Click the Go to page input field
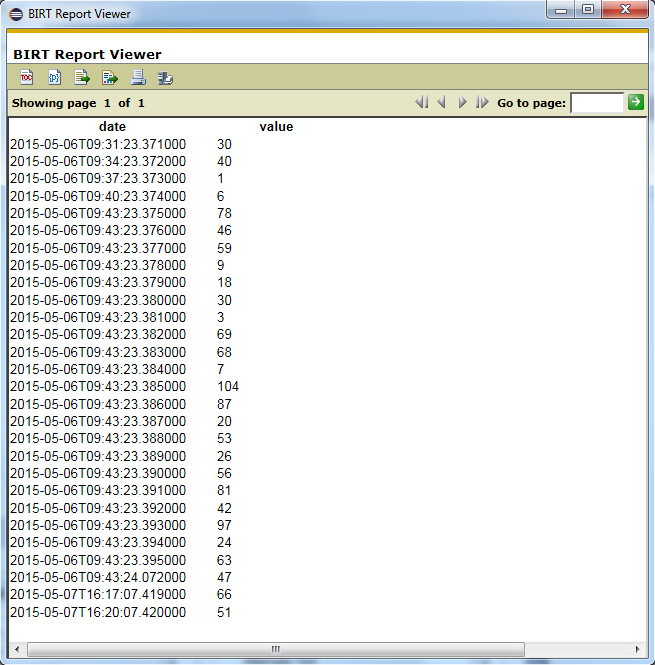Image resolution: width=655 pixels, height=665 pixels. point(597,103)
